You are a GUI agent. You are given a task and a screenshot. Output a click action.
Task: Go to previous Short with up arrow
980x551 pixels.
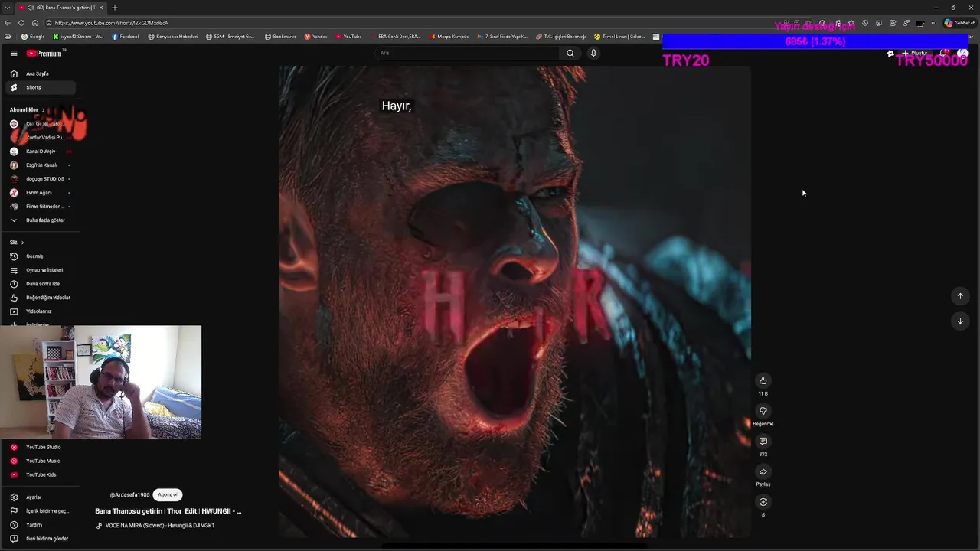[x=960, y=296]
